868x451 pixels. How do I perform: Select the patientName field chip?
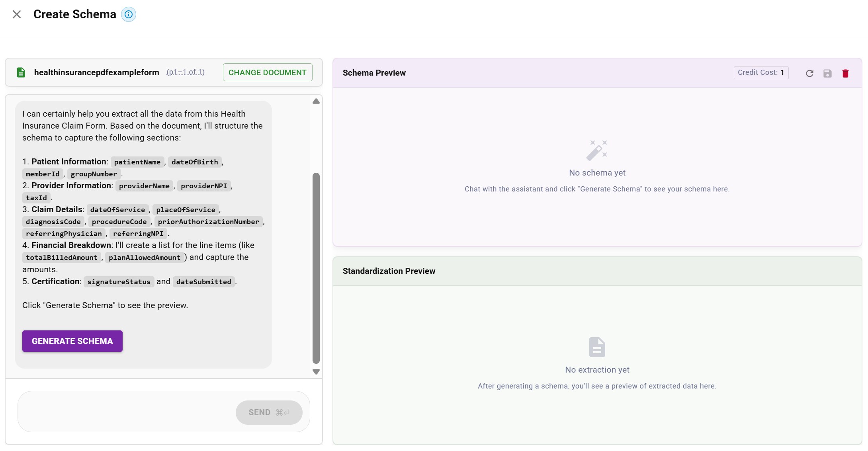click(137, 162)
